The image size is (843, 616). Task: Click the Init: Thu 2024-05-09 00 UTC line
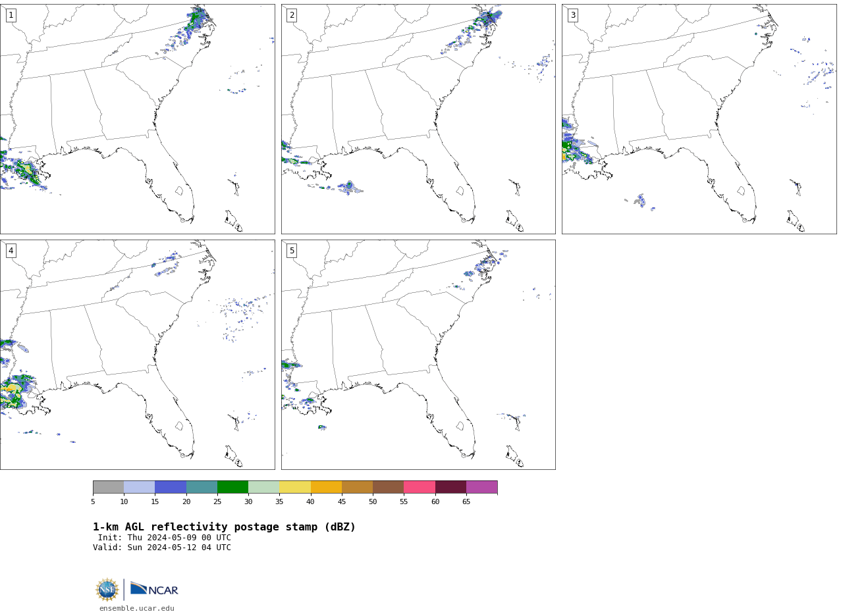click(x=165, y=538)
